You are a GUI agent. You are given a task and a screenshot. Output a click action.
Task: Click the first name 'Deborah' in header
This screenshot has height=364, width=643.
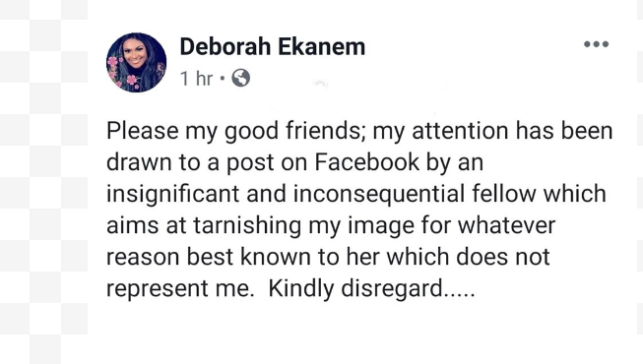pyautogui.click(x=225, y=46)
